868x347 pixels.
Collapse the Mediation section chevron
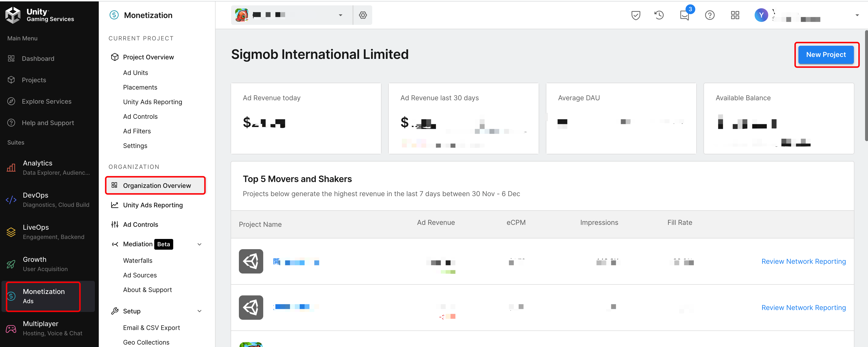199,244
